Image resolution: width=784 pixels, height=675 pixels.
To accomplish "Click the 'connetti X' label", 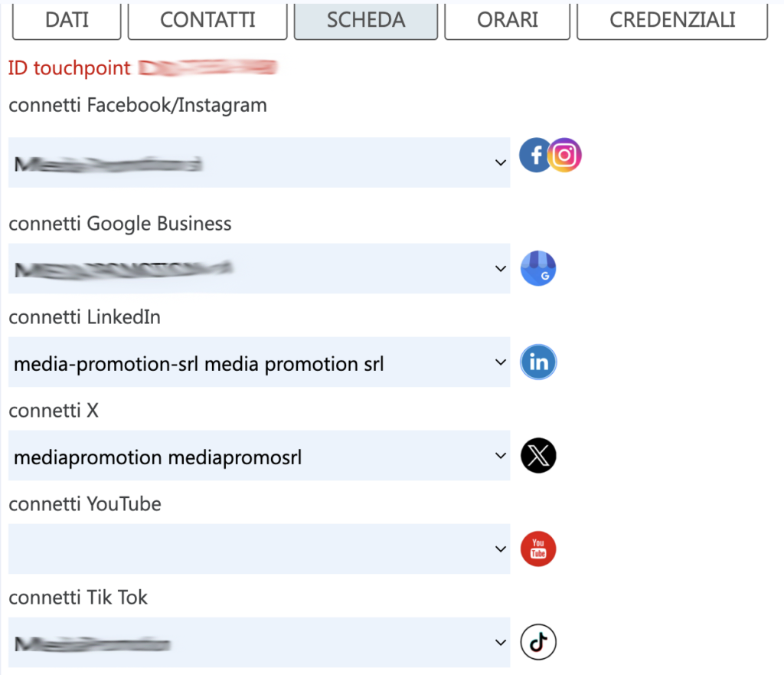I will (54, 411).
